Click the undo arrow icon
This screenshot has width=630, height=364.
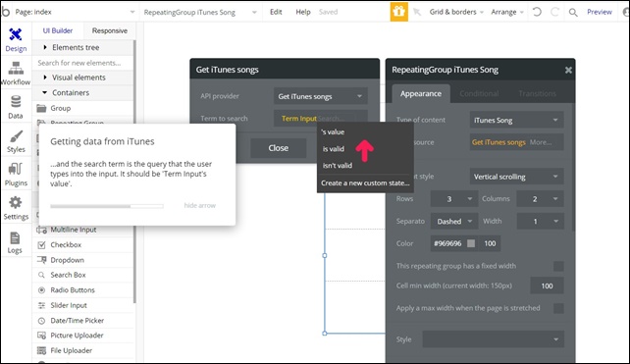click(x=537, y=12)
